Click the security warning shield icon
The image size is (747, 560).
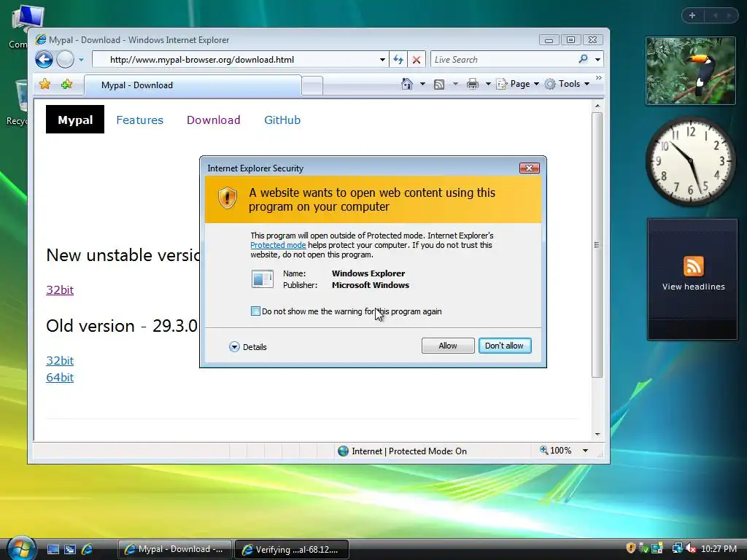point(228,198)
